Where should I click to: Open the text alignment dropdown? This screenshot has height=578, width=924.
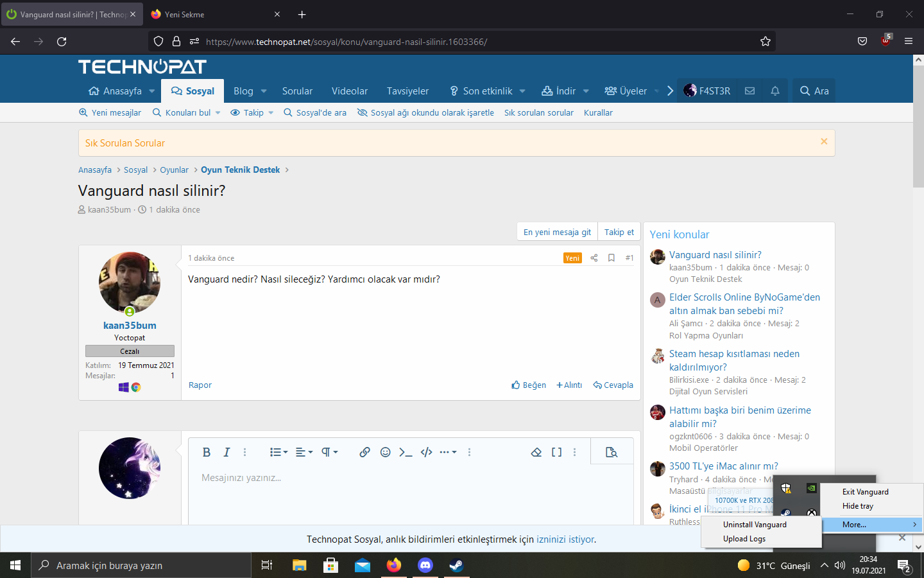304,452
